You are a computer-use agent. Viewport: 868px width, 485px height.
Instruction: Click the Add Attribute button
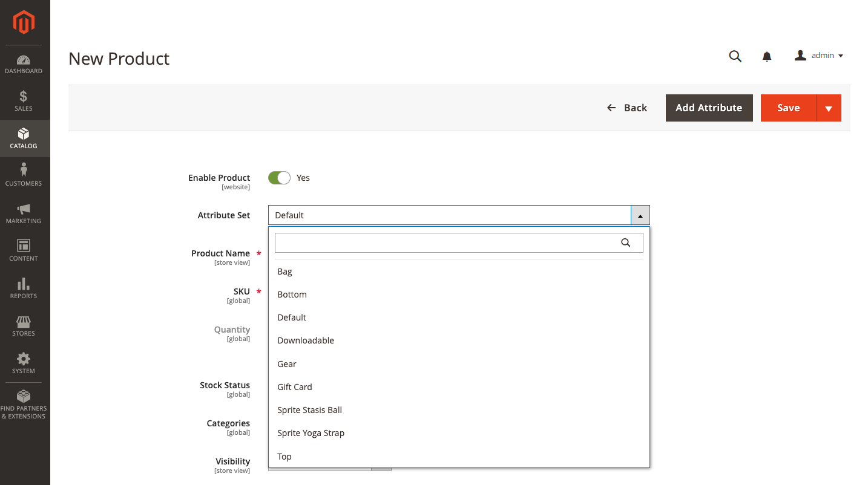click(x=709, y=108)
